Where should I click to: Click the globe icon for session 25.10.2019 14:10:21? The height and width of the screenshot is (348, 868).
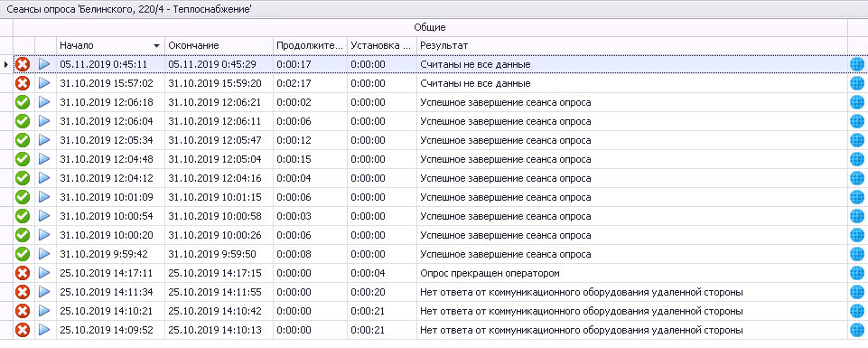856,311
